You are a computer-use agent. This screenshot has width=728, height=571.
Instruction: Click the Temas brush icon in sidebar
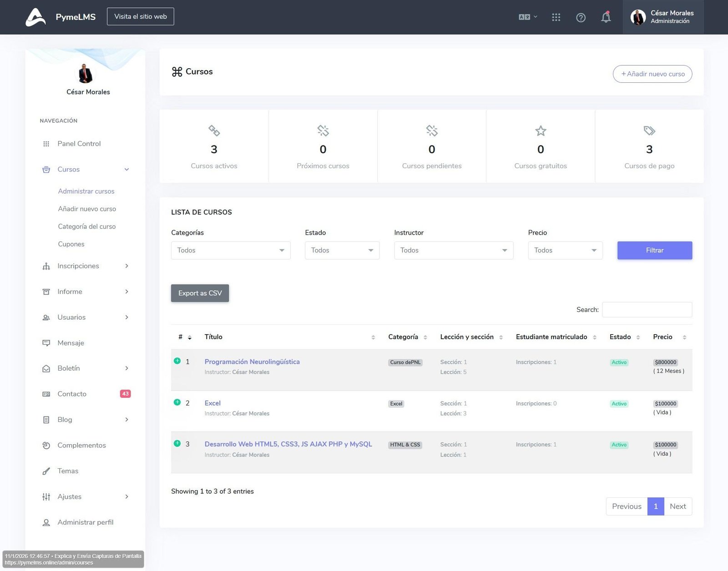[x=46, y=471]
